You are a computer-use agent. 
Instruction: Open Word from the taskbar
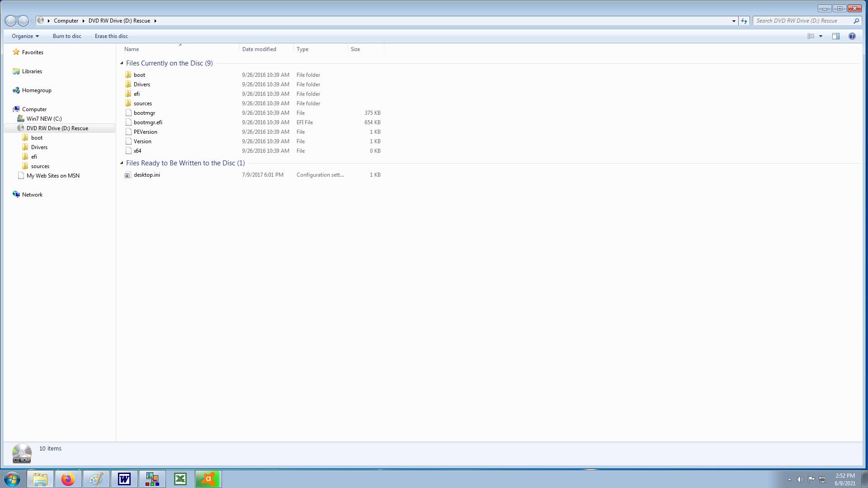pos(124,479)
